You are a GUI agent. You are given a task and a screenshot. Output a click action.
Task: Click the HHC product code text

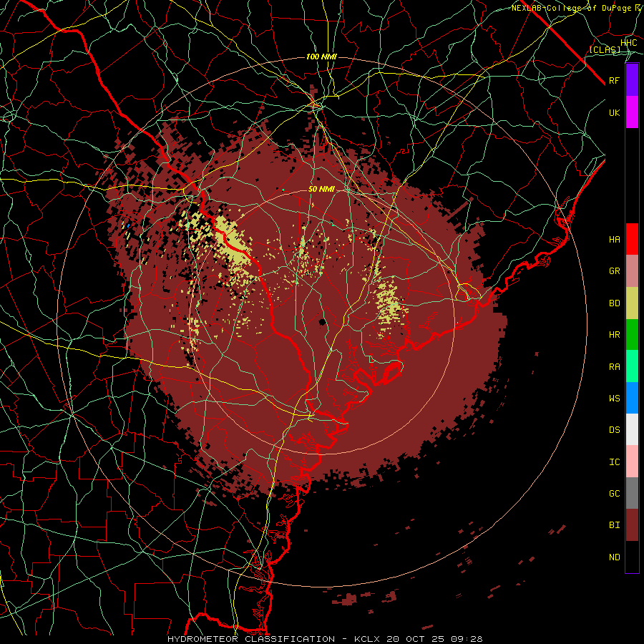tap(629, 43)
